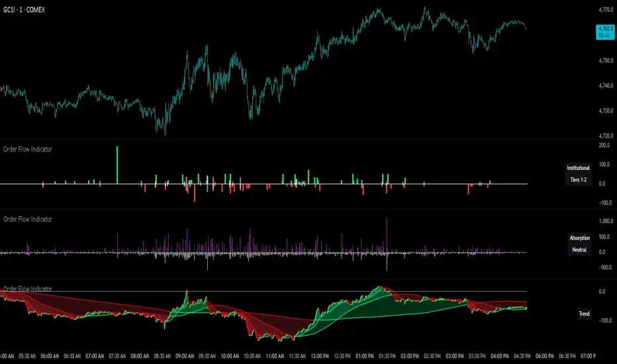
Task: Click the GC1! · 1 · COMEX symbol title
Action: pos(24,10)
